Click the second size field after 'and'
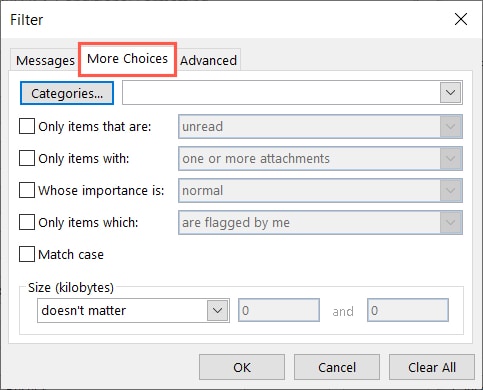This screenshot has width=483, height=390. [x=408, y=310]
